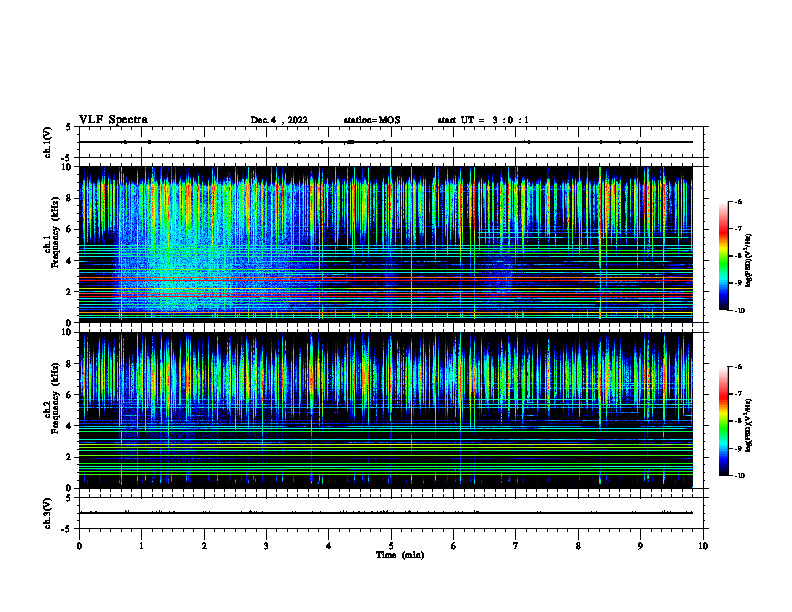Click the 'station=MOS' label
Viewport: 792px width, 612px height.
click(372, 120)
